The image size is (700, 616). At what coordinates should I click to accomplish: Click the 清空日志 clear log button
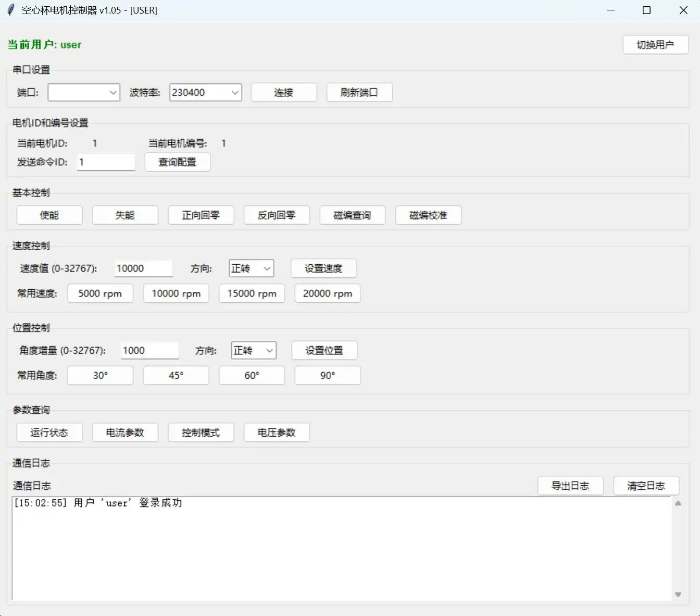click(646, 486)
